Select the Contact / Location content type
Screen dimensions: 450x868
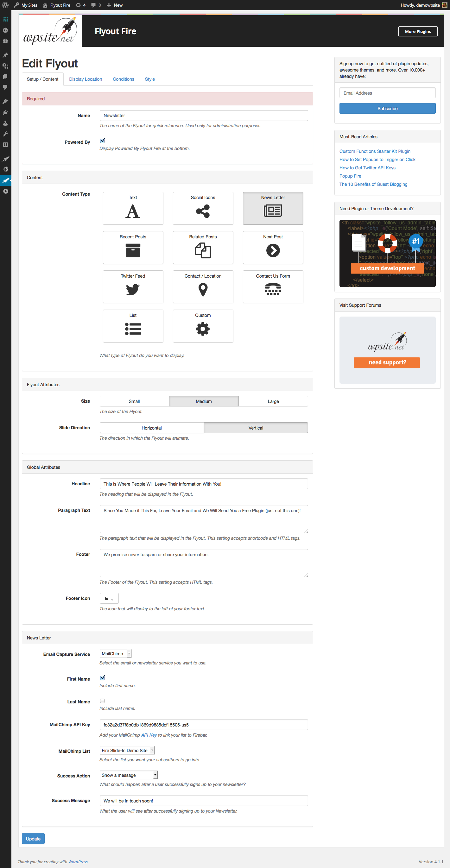(x=203, y=287)
